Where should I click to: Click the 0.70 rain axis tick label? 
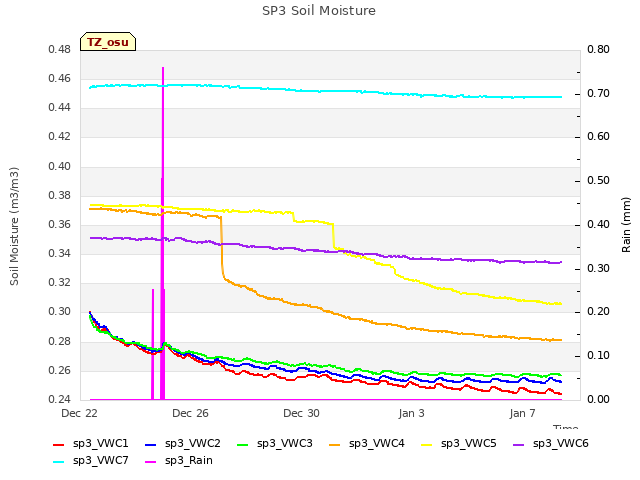598,93
